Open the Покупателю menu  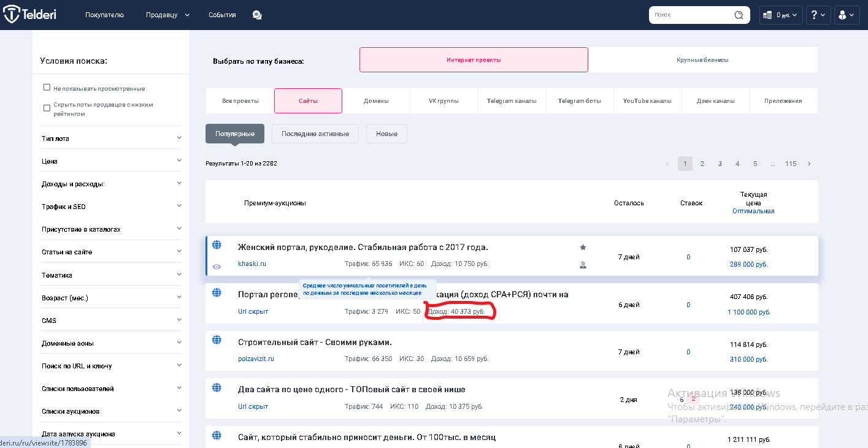coord(104,15)
